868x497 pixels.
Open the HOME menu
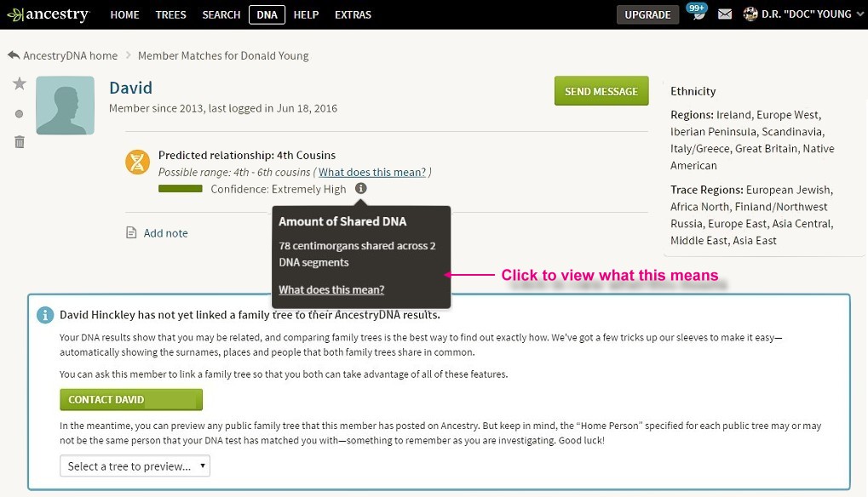(x=124, y=15)
